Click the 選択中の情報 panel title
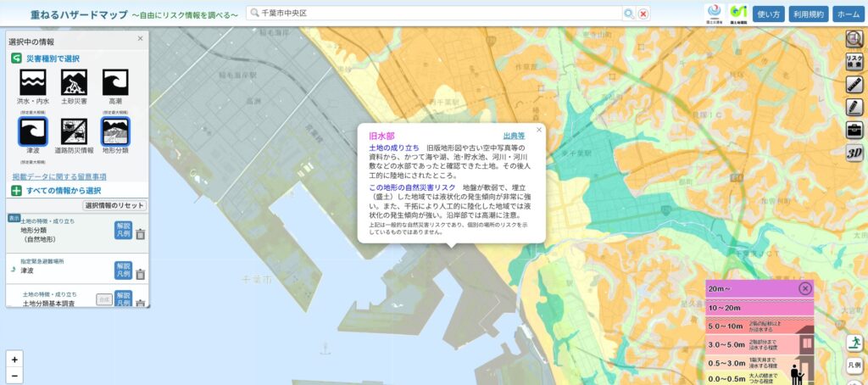The width and height of the screenshot is (868, 385). click(31, 42)
